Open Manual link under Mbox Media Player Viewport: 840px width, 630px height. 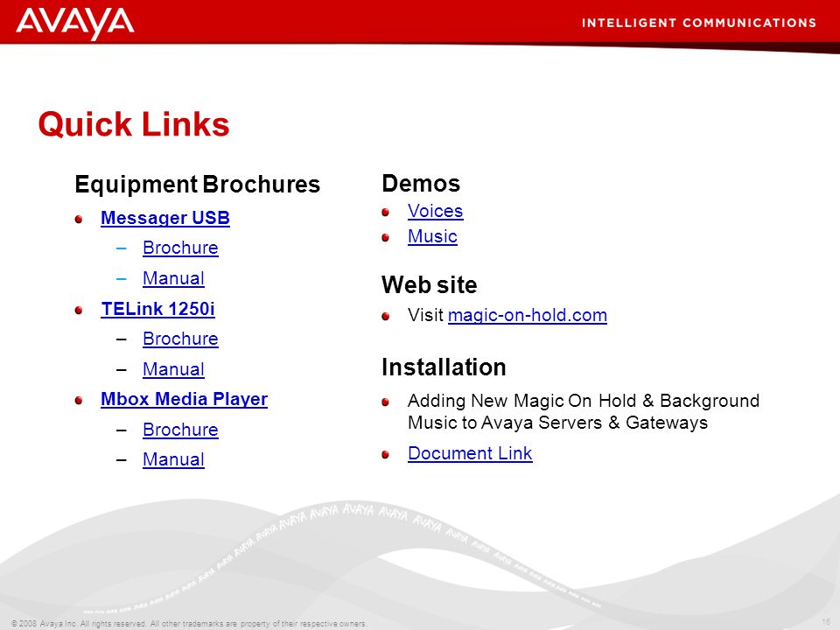(173, 459)
